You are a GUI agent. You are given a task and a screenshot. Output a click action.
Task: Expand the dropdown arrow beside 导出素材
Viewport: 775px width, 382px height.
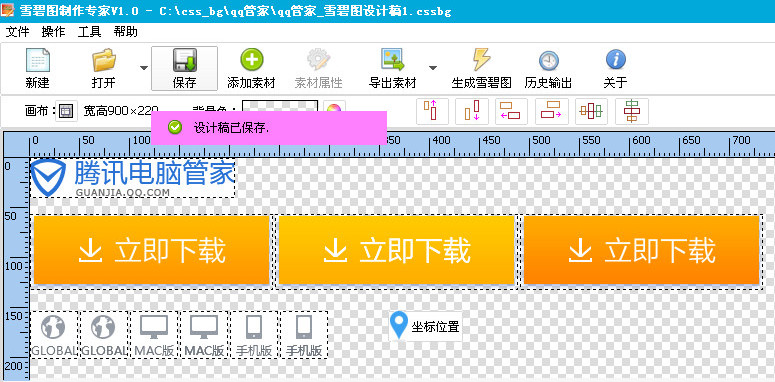click(x=432, y=68)
